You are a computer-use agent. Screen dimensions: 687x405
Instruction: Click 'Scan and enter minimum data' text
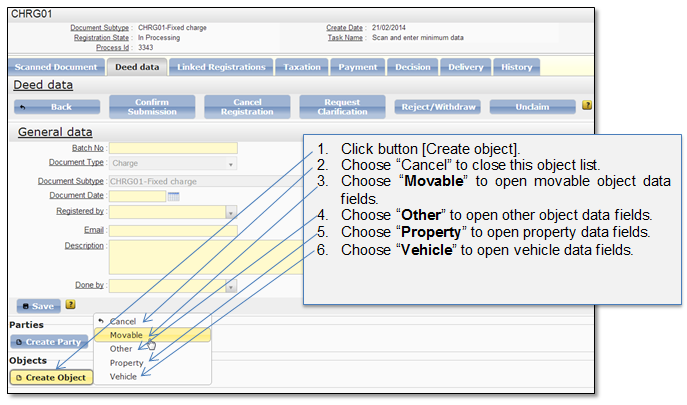pyautogui.click(x=418, y=38)
